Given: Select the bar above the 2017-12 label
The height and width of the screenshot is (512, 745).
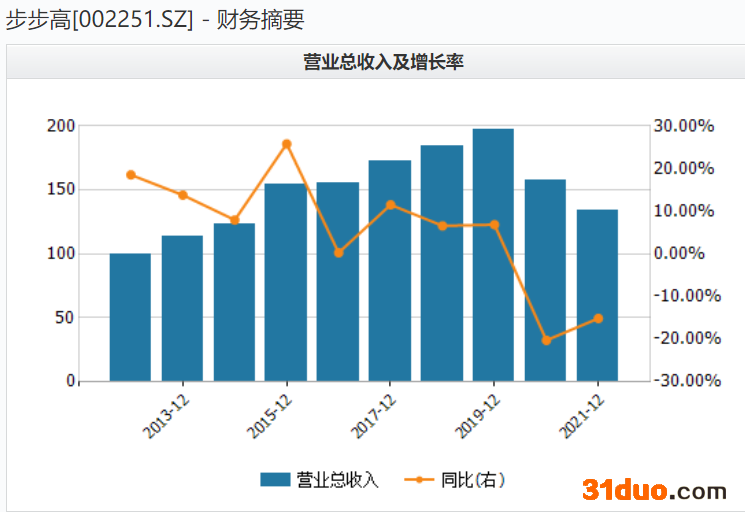Looking at the screenshot, I should [x=390, y=270].
